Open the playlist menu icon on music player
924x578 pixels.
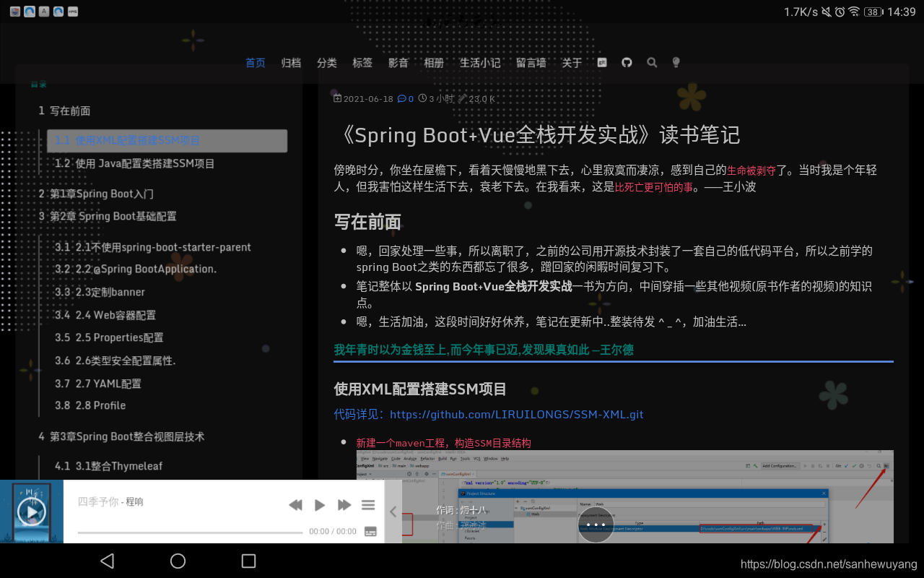pos(368,504)
